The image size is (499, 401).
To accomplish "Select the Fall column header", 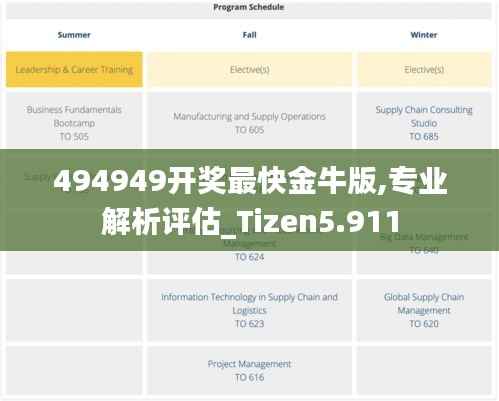I will 249,35.
